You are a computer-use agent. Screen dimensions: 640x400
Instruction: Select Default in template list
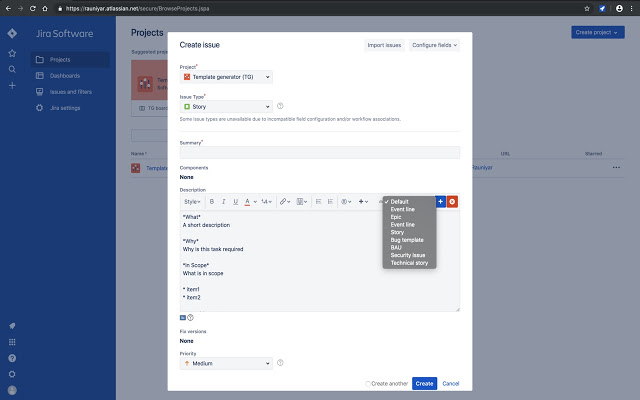[x=399, y=202]
